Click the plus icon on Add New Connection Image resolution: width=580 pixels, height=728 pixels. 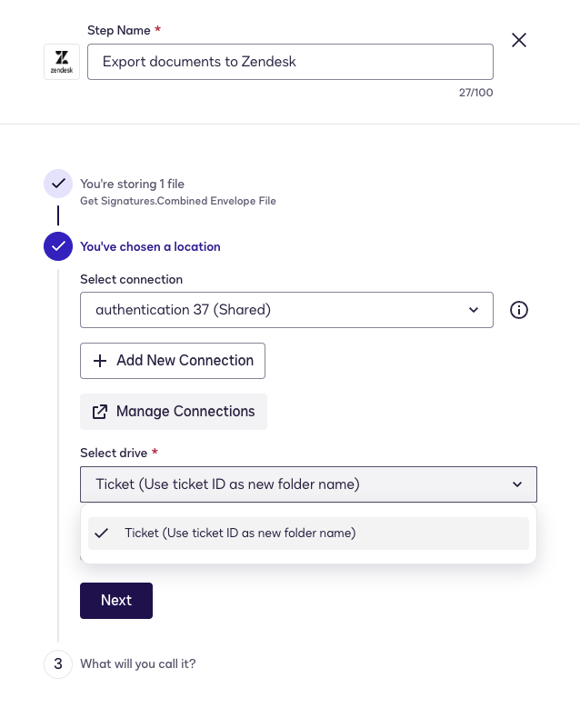click(100, 361)
